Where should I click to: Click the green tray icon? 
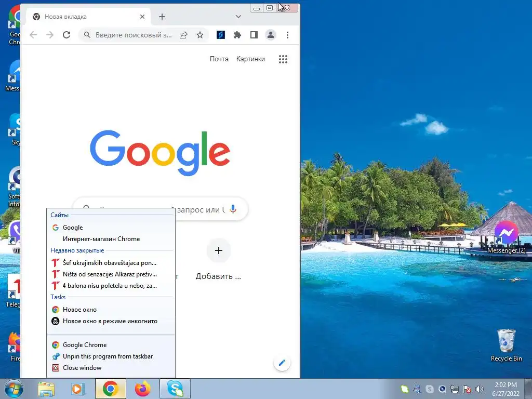coord(404,389)
